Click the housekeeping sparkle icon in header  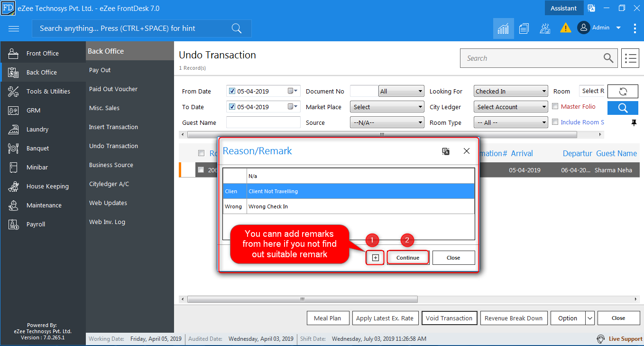[545, 28]
